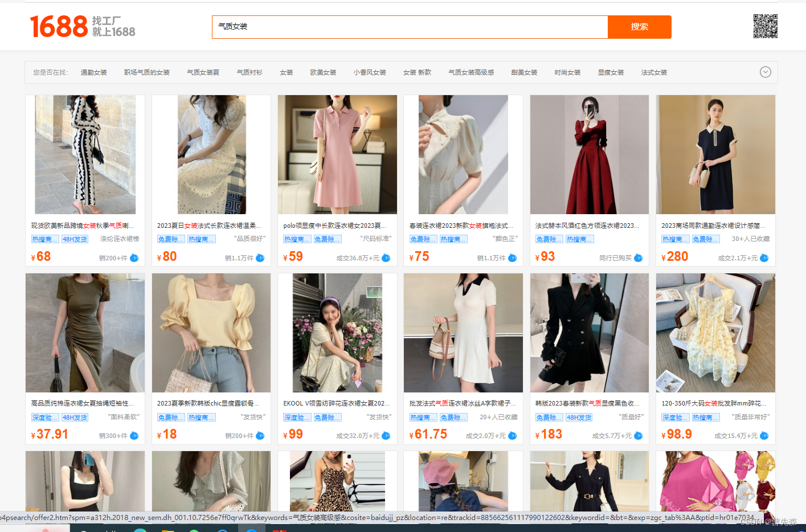The image size is (806, 532).
Task: Click the price ¥280
Action: [675, 257]
